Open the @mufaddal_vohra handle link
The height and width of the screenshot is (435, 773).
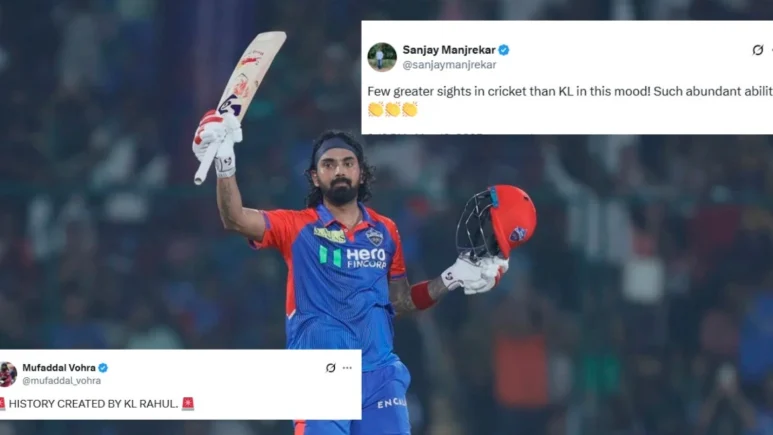[x=62, y=381]
